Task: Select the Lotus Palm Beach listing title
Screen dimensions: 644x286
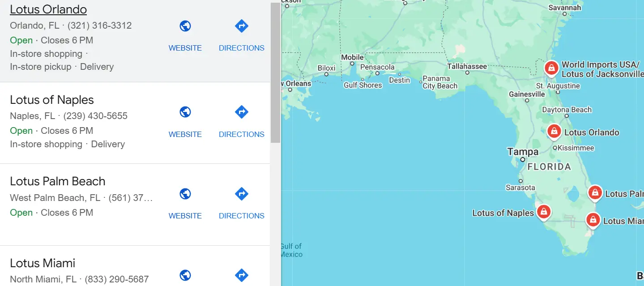Action: [x=58, y=181]
